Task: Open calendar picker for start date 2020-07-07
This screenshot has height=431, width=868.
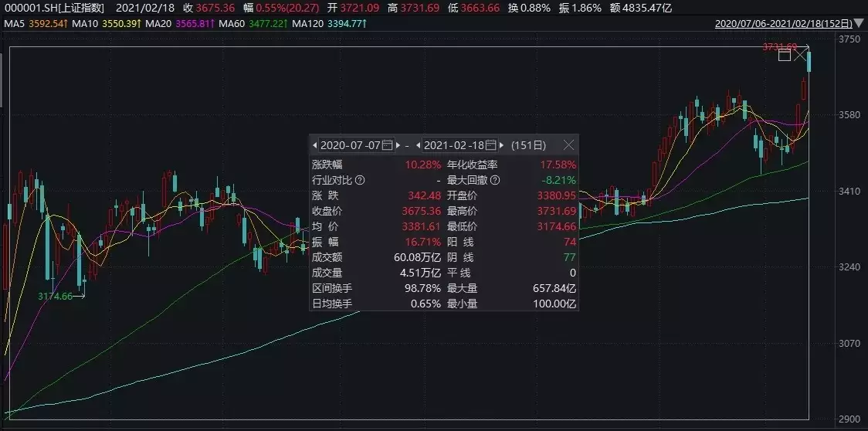Action: point(388,145)
